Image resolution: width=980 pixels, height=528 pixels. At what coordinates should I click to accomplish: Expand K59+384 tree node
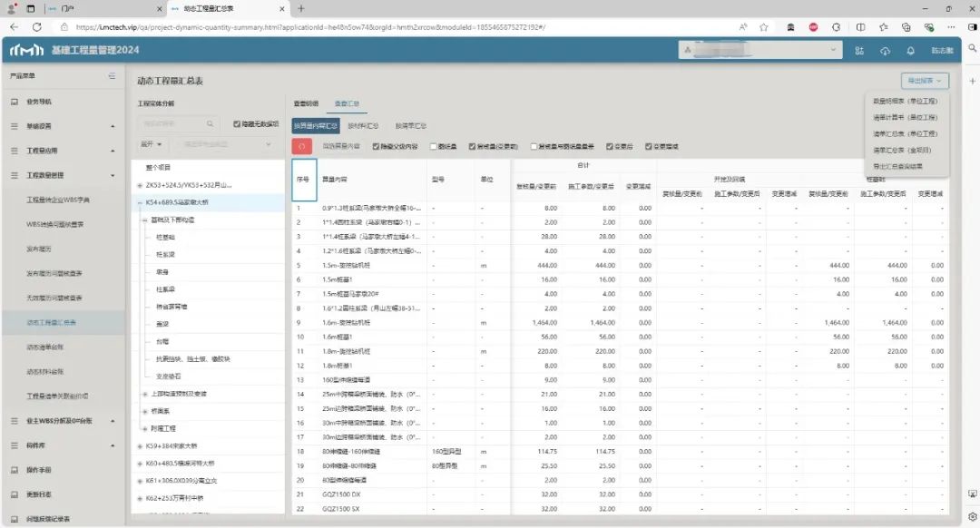140,446
